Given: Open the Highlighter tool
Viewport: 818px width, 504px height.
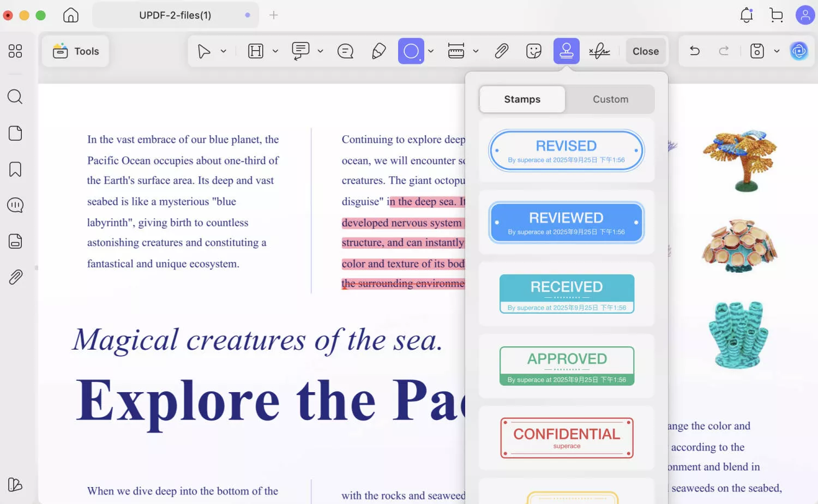Looking at the screenshot, I should coord(379,51).
